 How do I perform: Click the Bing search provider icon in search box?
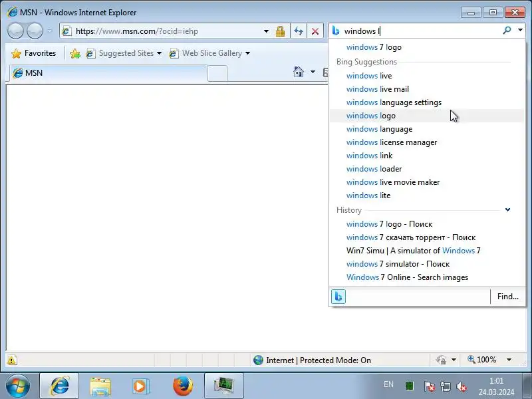pos(336,31)
